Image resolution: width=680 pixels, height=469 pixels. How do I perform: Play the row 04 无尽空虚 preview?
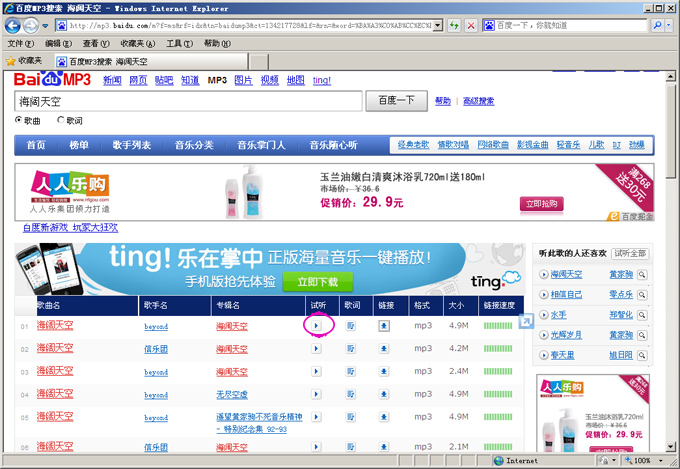point(316,394)
